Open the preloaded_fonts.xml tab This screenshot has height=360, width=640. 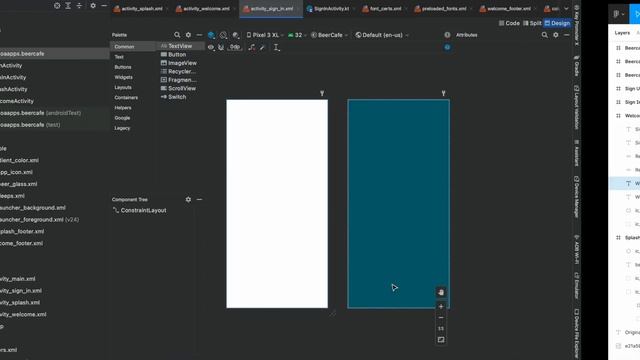coord(444,9)
